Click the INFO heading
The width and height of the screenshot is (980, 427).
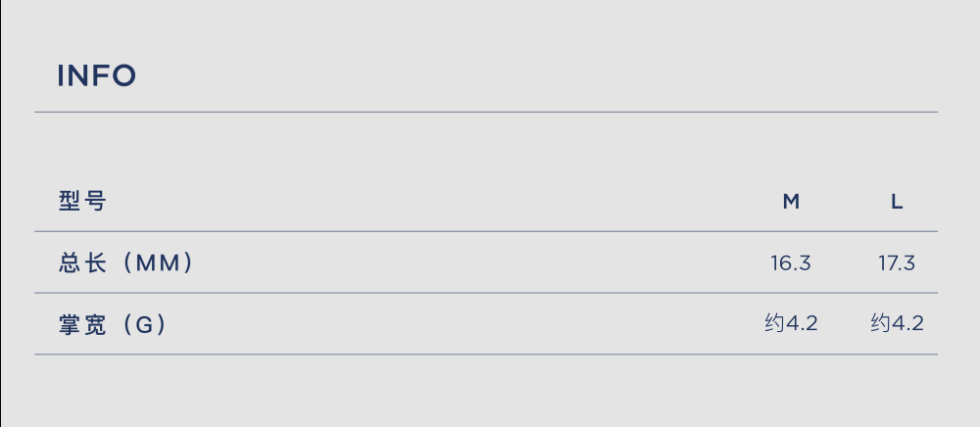point(96,76)
